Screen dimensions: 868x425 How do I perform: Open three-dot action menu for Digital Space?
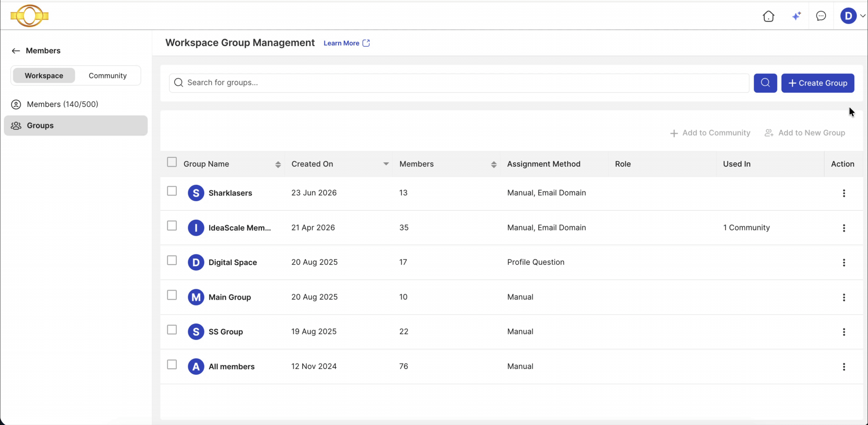coord(844,263)
